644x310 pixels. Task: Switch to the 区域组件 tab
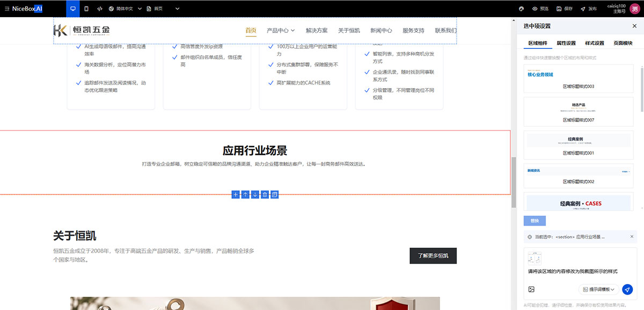538,43
